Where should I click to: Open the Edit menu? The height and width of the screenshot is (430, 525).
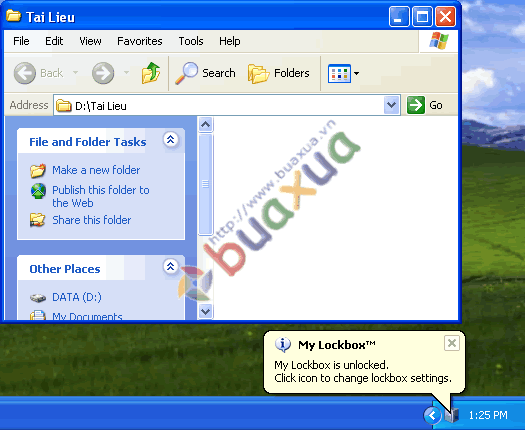(x=54, y=41)
